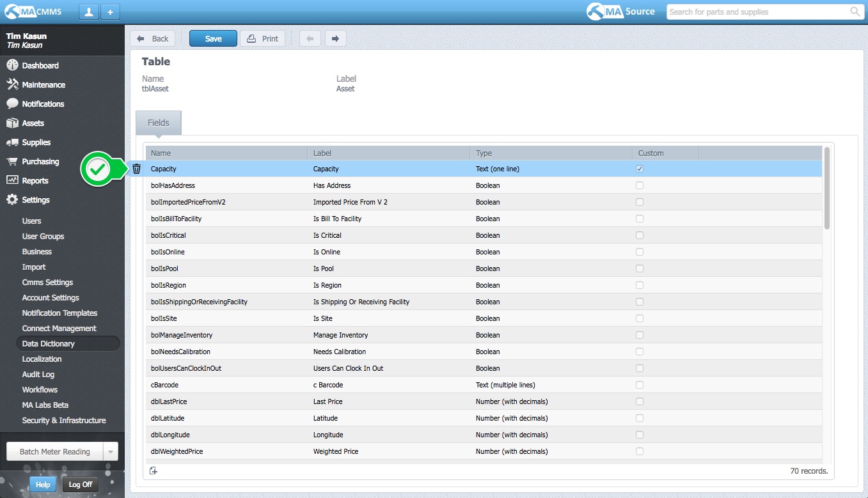
Task: Uncheck Custom checkbox for Capacity
Action: (640, 169)
